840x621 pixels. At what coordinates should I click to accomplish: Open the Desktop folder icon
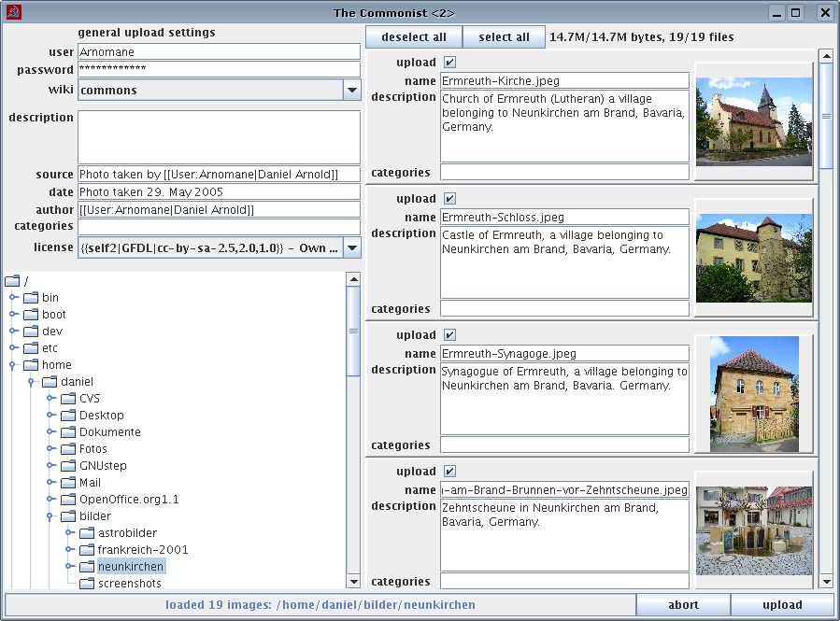[67, 415]
